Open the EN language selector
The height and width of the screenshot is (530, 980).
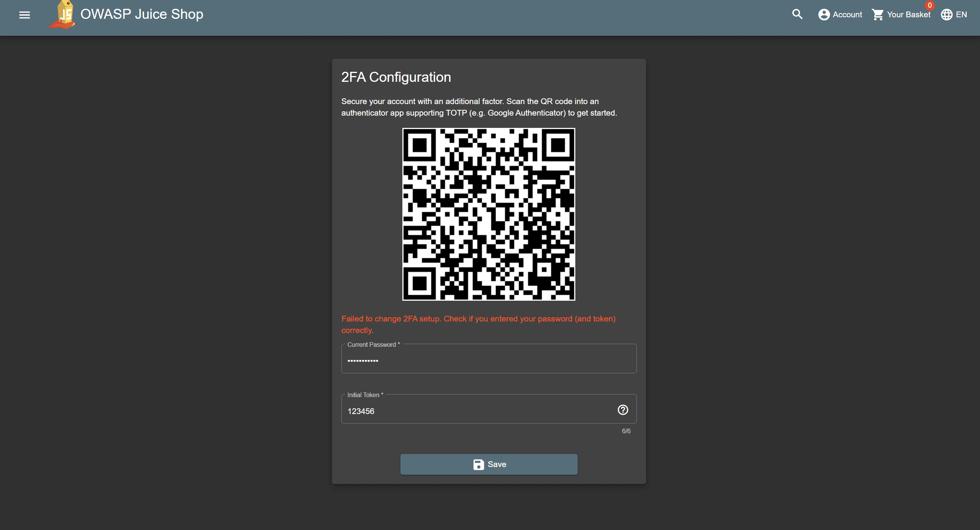click(954, 15)
